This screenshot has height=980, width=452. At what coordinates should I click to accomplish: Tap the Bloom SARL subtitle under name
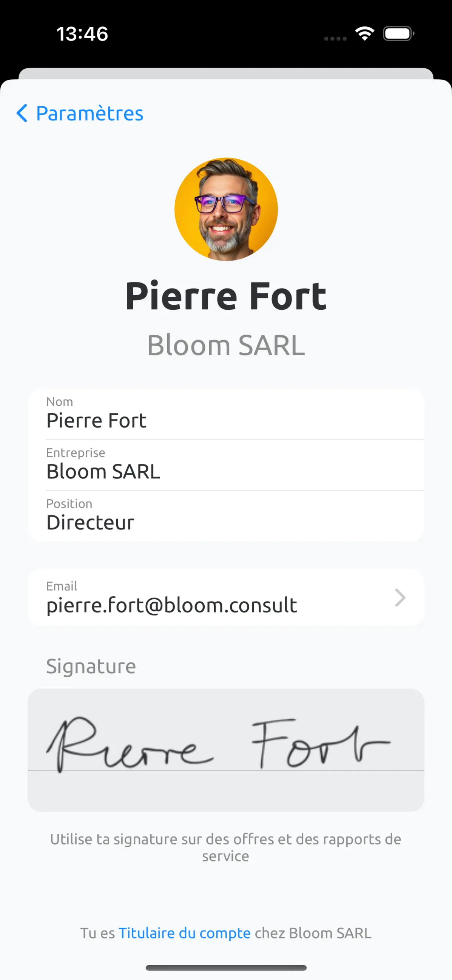(226, 346)
